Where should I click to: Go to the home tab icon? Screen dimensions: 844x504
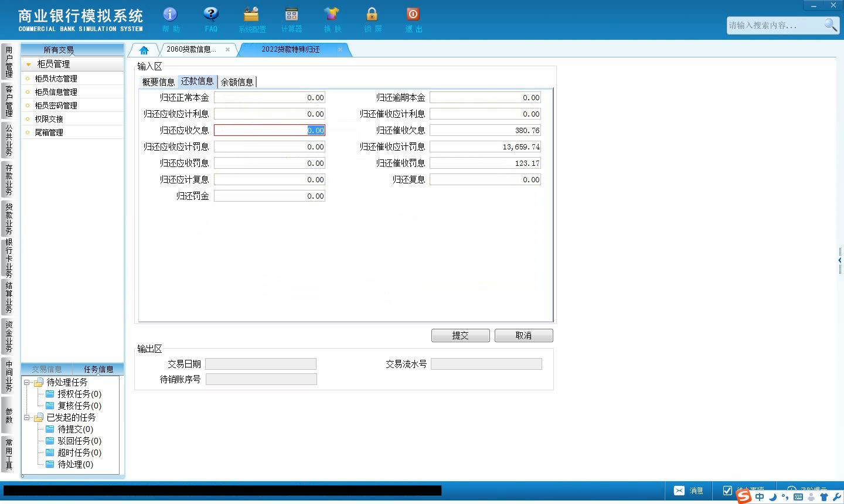pyautogui.click(x=144, y=50)
